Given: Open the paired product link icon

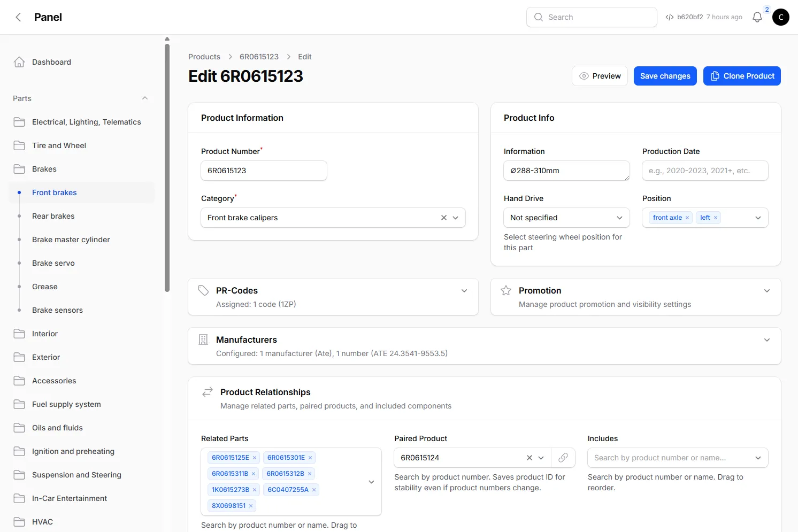Looking at the screenshot, I should [563, 458].
